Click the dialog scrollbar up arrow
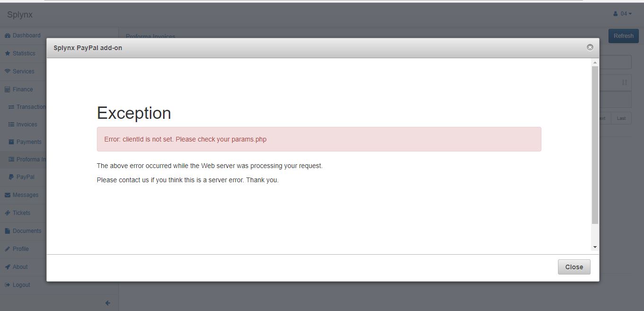This screenshot has width=644, height=311. [595, 62]
